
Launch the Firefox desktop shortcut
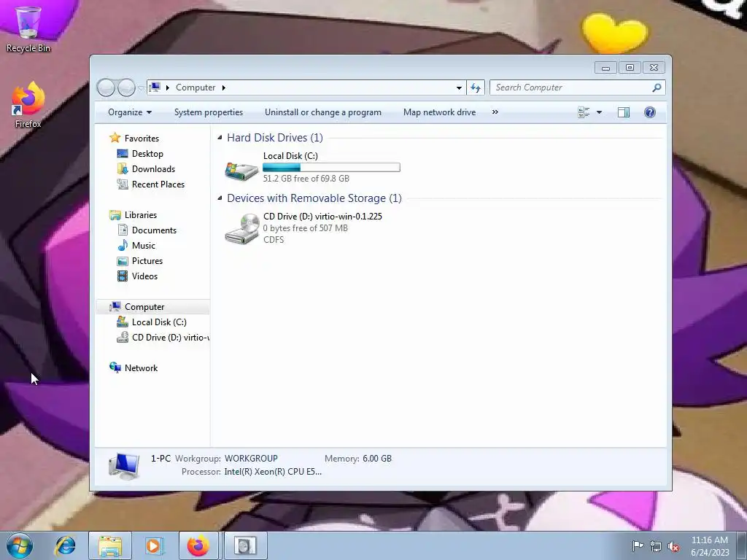(28, 105)
